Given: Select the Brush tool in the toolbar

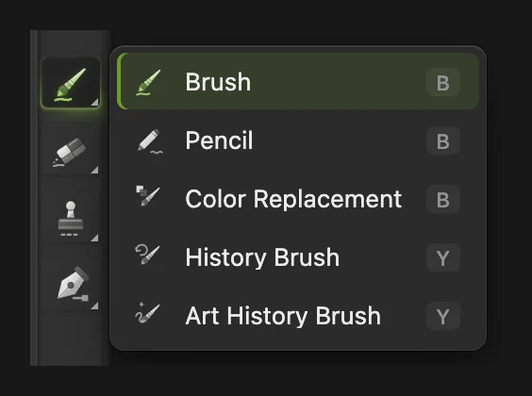Looking at the screenshot, I should coord(71,82).
